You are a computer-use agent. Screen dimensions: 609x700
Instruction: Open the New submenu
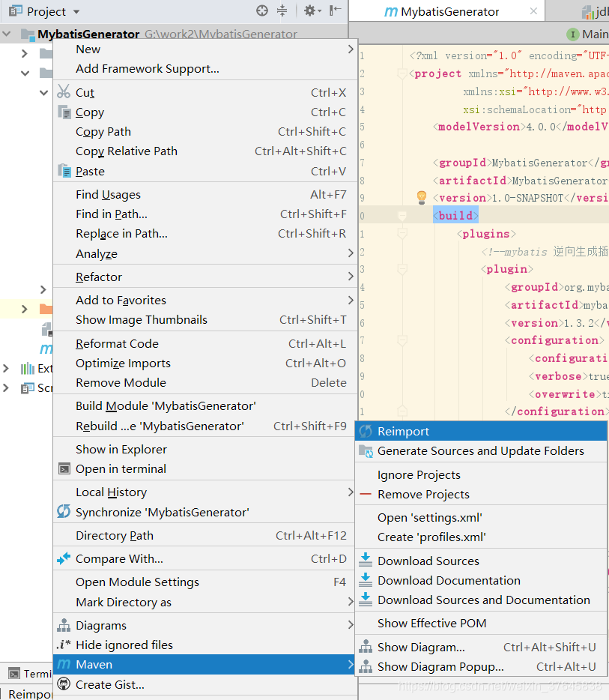[205, 49]
